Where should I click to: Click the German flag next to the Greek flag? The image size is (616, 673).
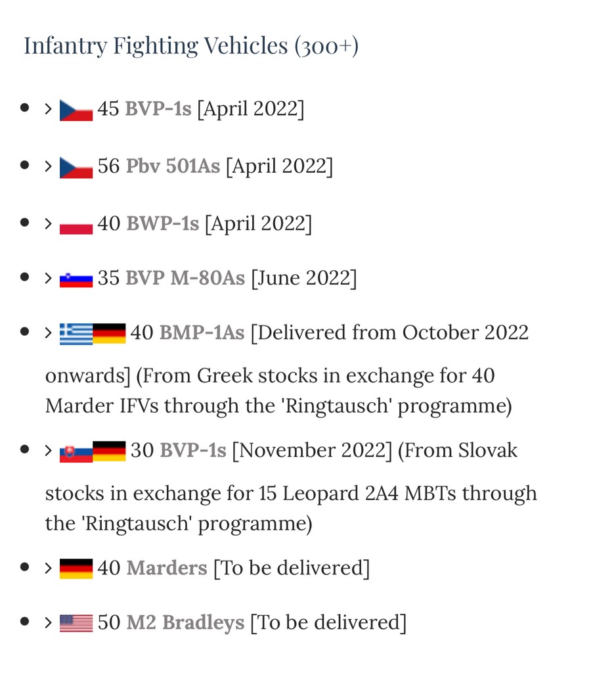[x=109, y=334]
